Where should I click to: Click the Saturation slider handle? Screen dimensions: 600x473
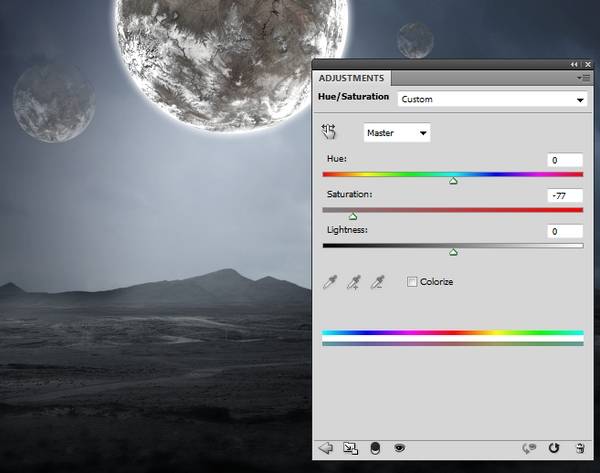[353, 216]
